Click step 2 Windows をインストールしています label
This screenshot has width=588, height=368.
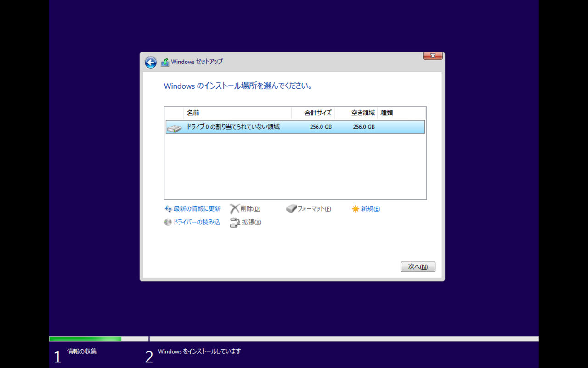199,351
